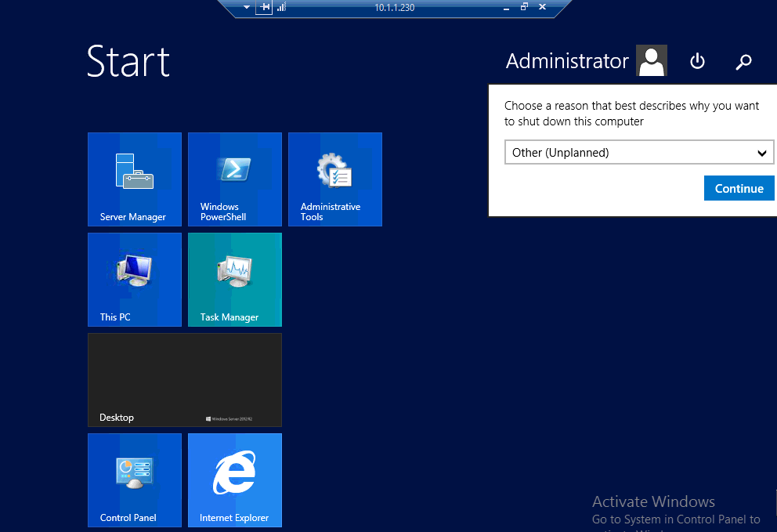777x532 pixels.
Task: Pin the remote connection bar
Action: [x=265, y=7]
